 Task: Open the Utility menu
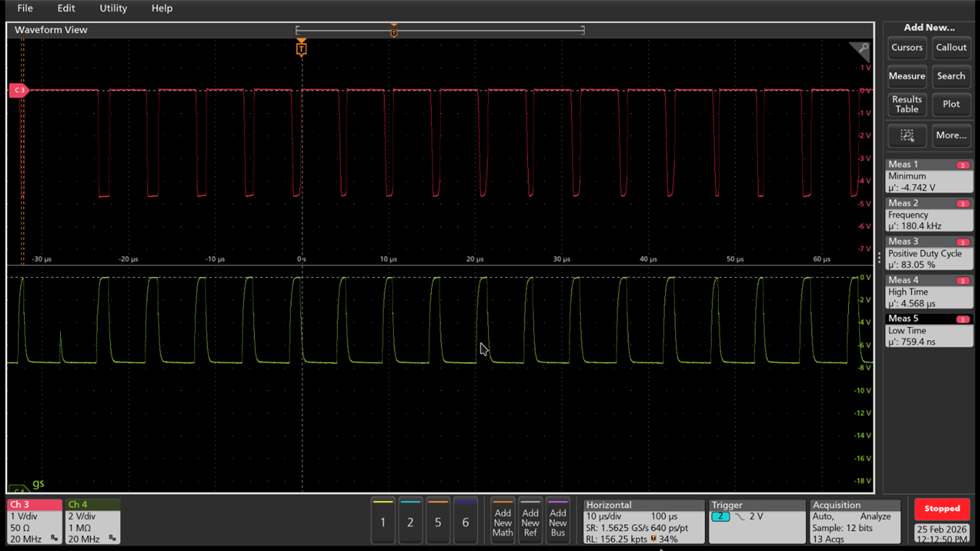tap(113, 8)
